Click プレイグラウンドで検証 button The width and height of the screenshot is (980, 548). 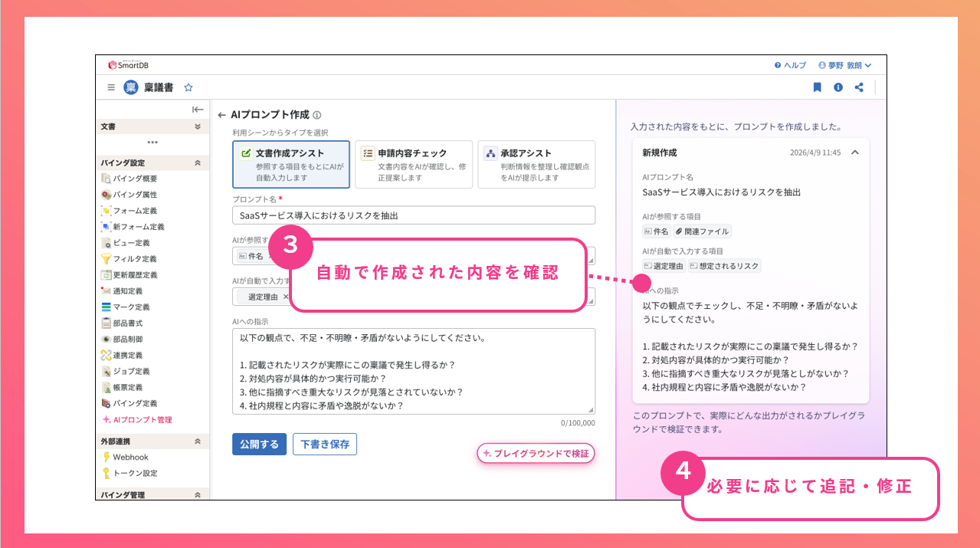(536, 454)
